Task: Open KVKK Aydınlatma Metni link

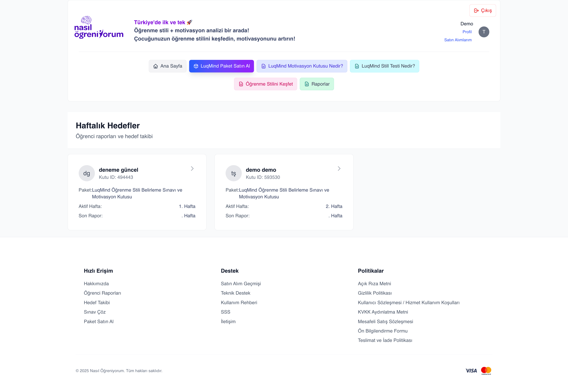Action: coord(383,312)
